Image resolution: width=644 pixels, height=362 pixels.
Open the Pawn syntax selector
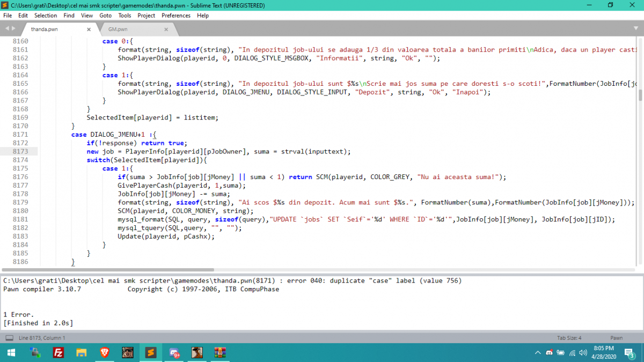pos(616,338)
